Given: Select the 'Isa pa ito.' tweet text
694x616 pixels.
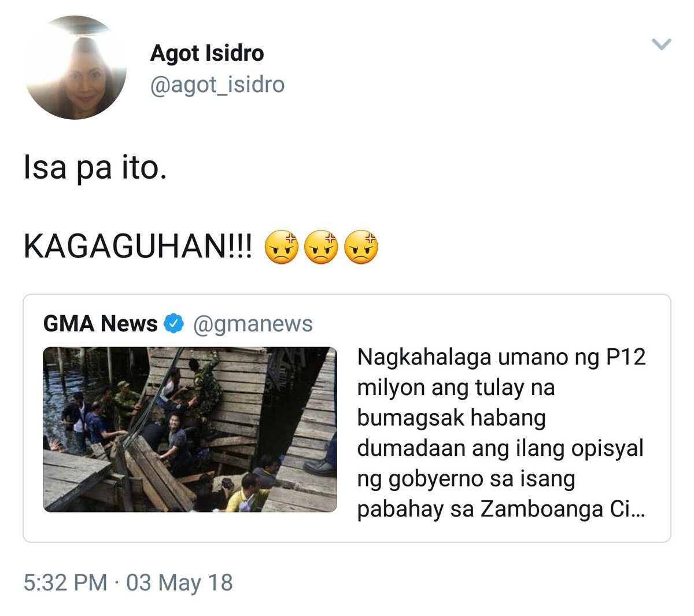Looking at the screenshot, I should point(95,168).
